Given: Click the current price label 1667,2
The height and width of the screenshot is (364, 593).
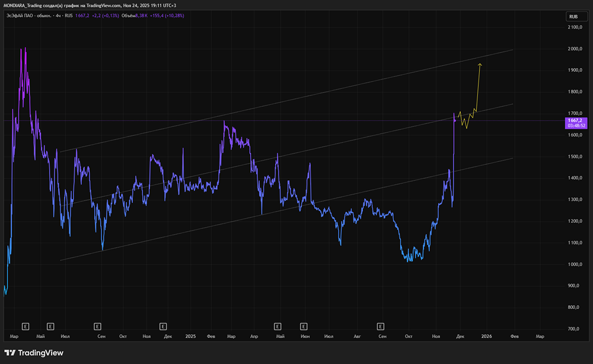Looking at the screenshot, I should pyautogui.click(x=576, y=120).
